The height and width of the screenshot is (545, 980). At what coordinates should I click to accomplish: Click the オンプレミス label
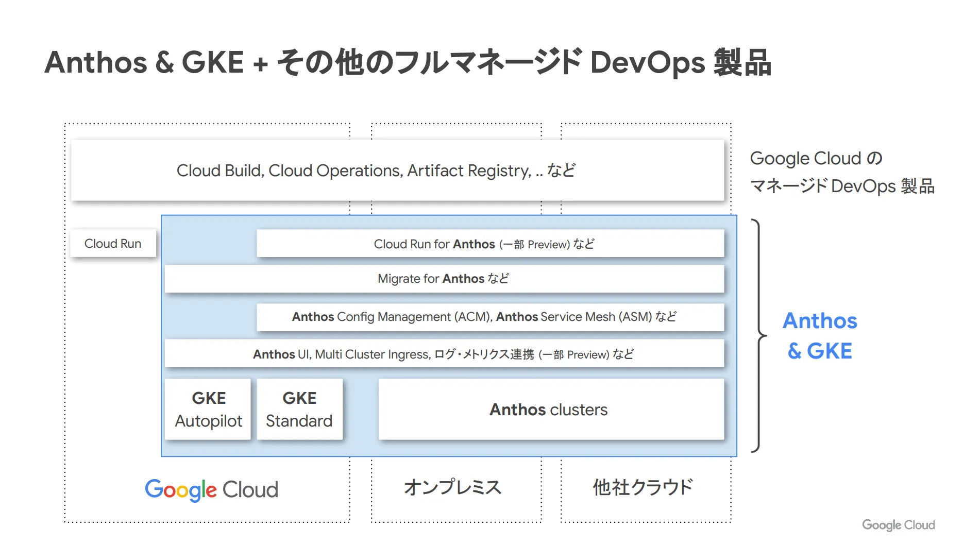[x=453, y=487]
